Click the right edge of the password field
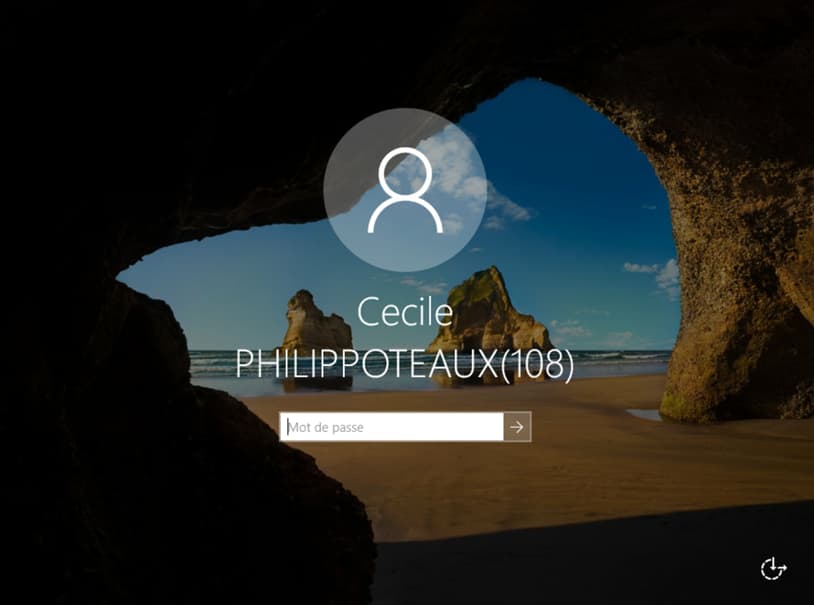Viewport: 814px width, 605px height. coord(499,427)
